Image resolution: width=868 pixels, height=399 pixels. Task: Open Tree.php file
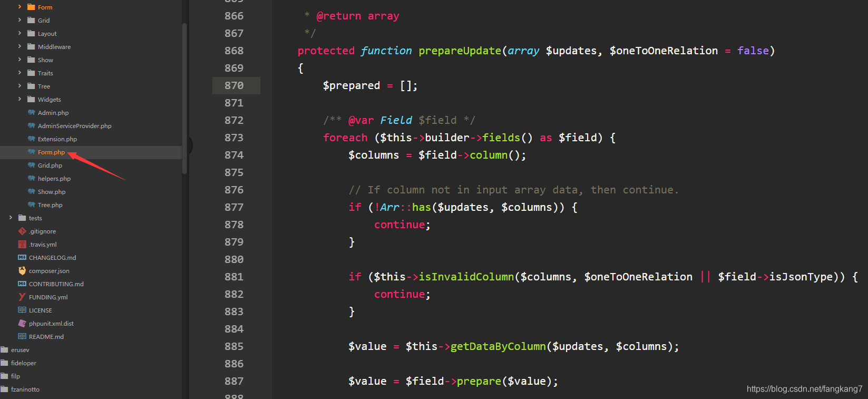click(50, 205)
